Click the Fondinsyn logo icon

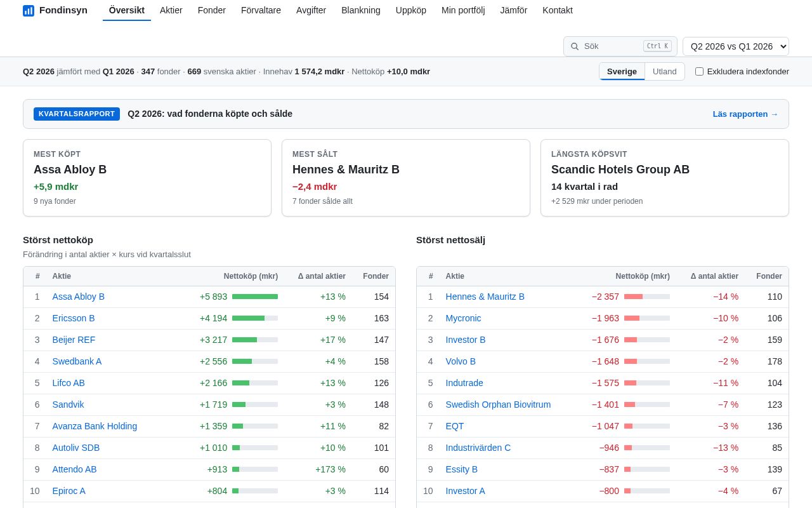click(x=29, y=10)
